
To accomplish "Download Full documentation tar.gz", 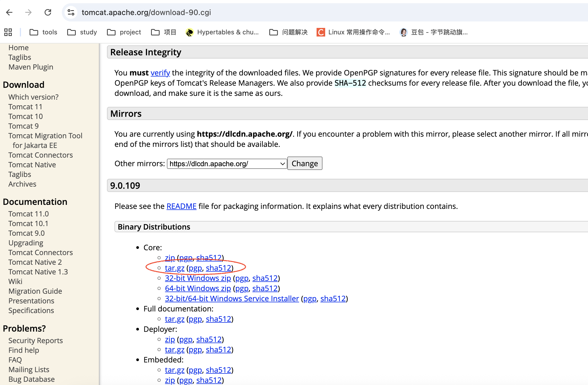I will click(175, 319).
